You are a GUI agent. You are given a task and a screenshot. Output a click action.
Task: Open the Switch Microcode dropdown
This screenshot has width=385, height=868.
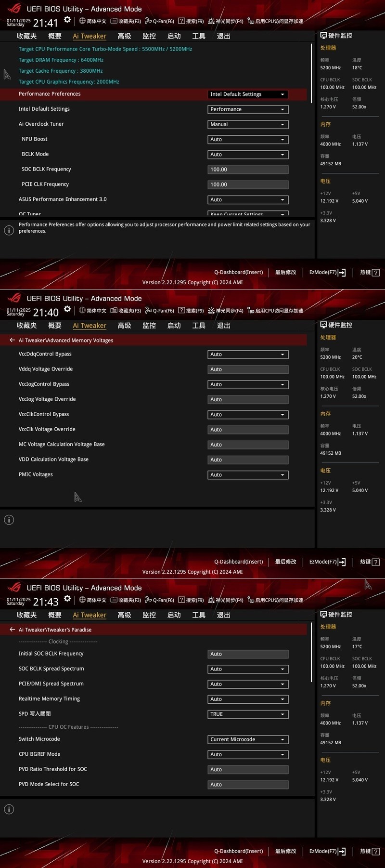point(248,739)
